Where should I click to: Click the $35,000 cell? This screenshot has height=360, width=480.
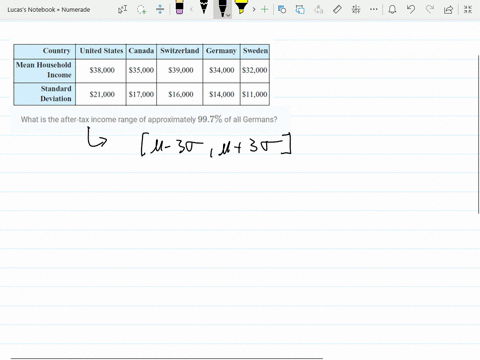coord(141,70)
